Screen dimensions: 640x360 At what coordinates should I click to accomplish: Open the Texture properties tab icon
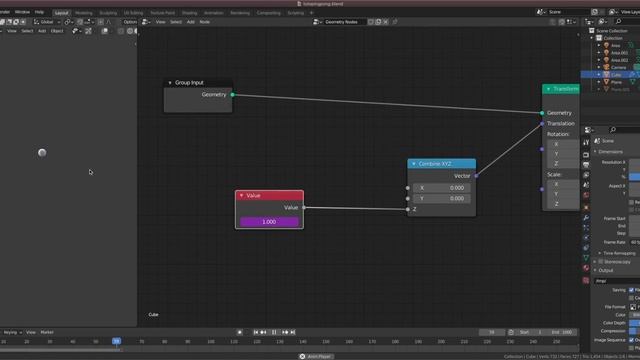point(586,280)
